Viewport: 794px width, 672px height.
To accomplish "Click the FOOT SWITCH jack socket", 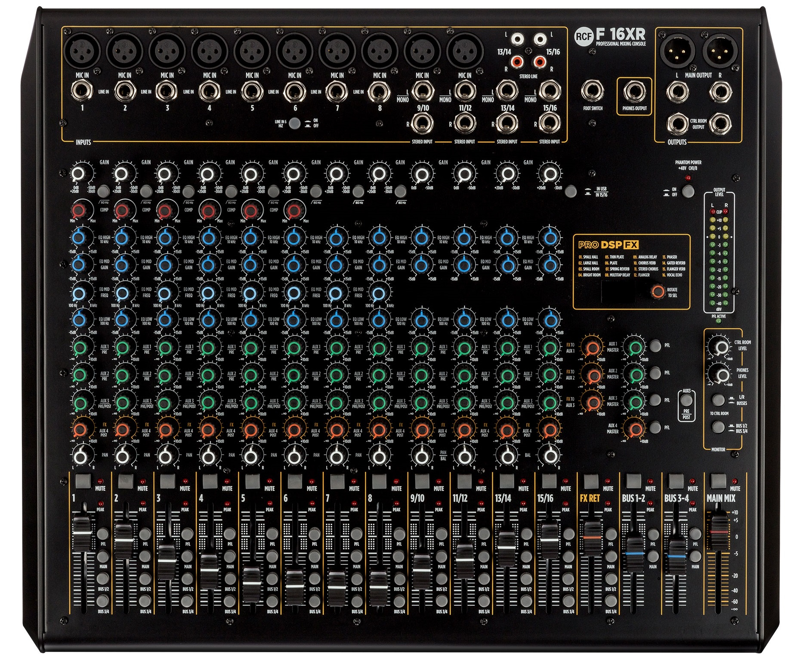I will tap(592, 91).
